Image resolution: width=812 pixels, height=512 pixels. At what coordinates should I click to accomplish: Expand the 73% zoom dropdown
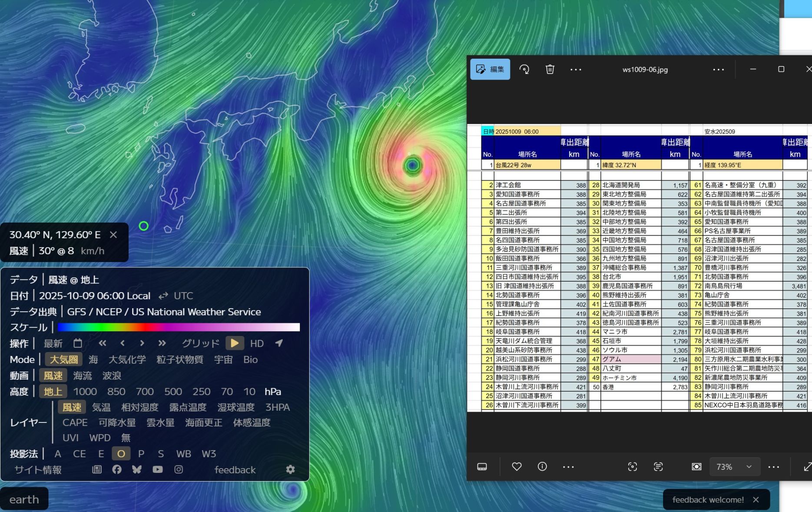click(x=749, y=466)
